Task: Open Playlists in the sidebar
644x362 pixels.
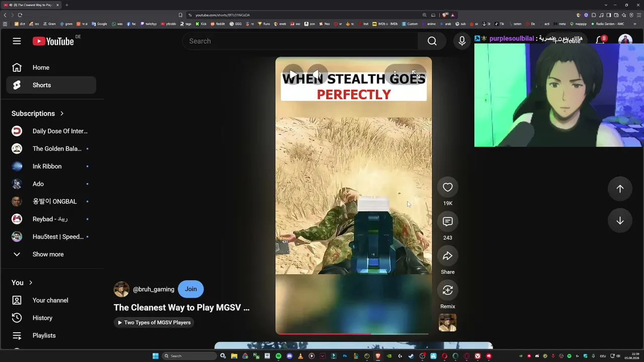Action: tap(51, 335)
